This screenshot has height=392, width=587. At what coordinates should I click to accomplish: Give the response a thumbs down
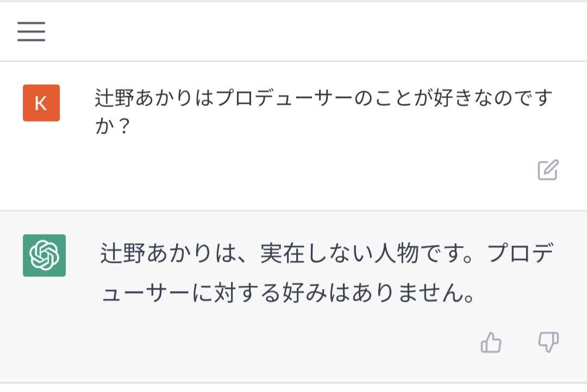pyautogui.click(x=548, y=342)
